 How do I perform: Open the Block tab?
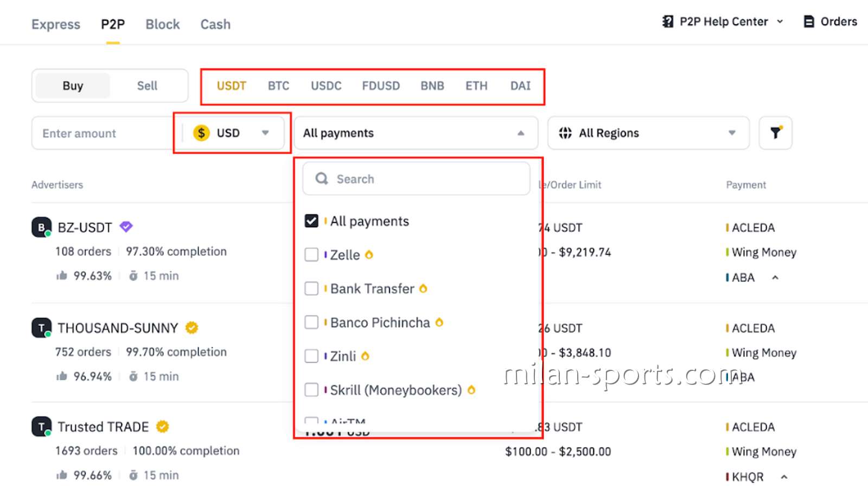click(163, 24)
